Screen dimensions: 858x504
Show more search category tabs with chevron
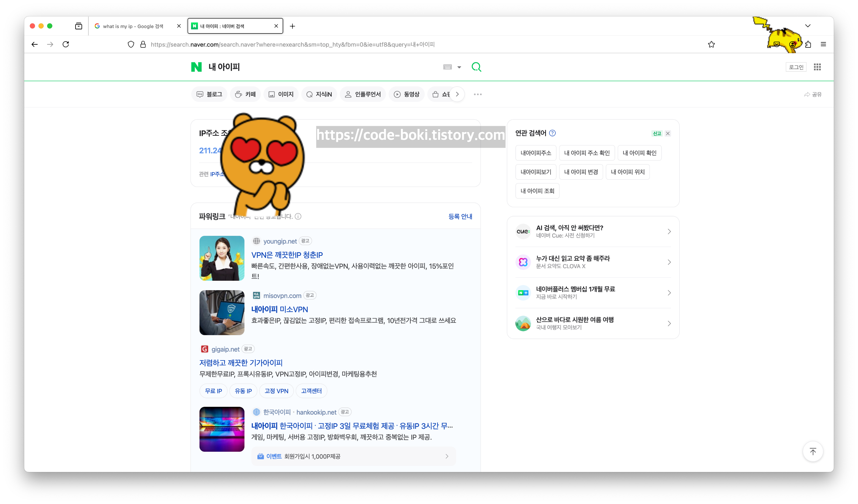(457, 94)
